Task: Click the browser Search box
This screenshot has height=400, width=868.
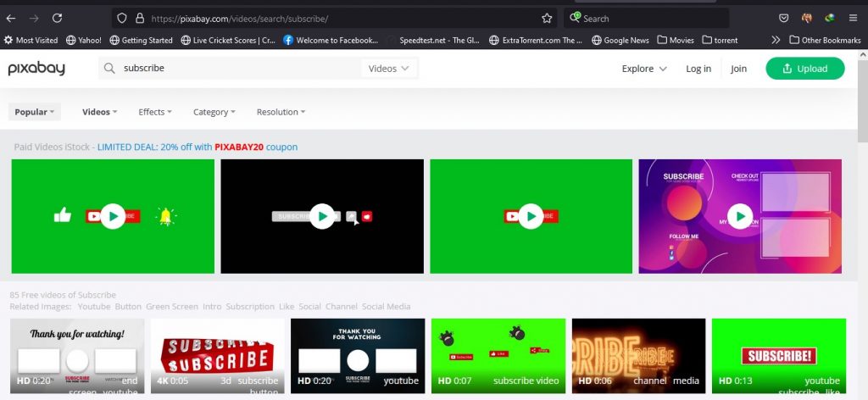Action: (647, 19)
